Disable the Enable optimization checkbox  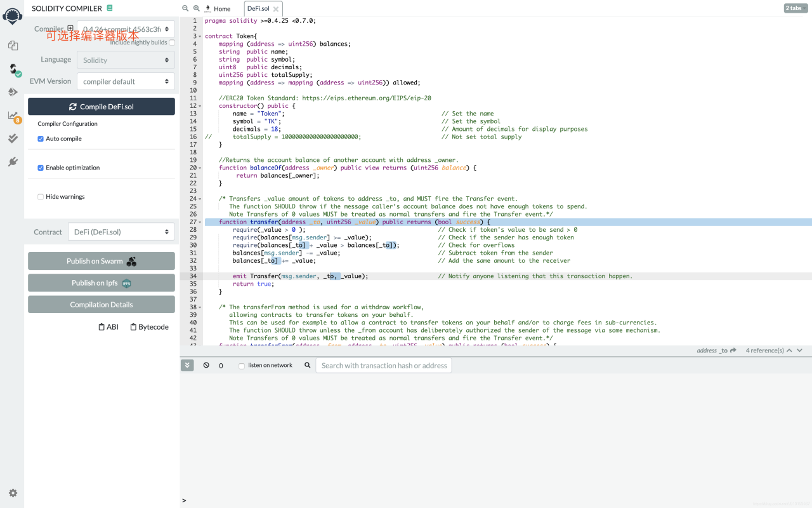pyautogui.click(x=41, y=168)
